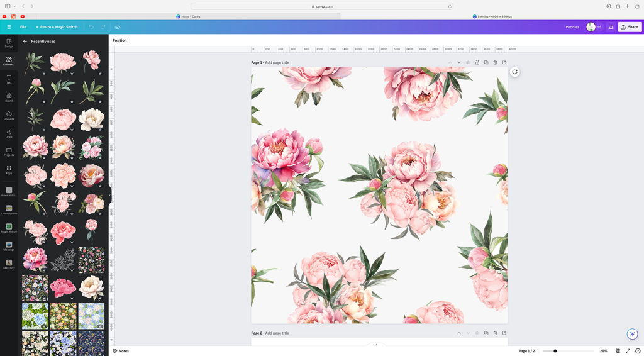Click the canva.com address bar
The image size is (644, 356).
[x=322, y=6]
